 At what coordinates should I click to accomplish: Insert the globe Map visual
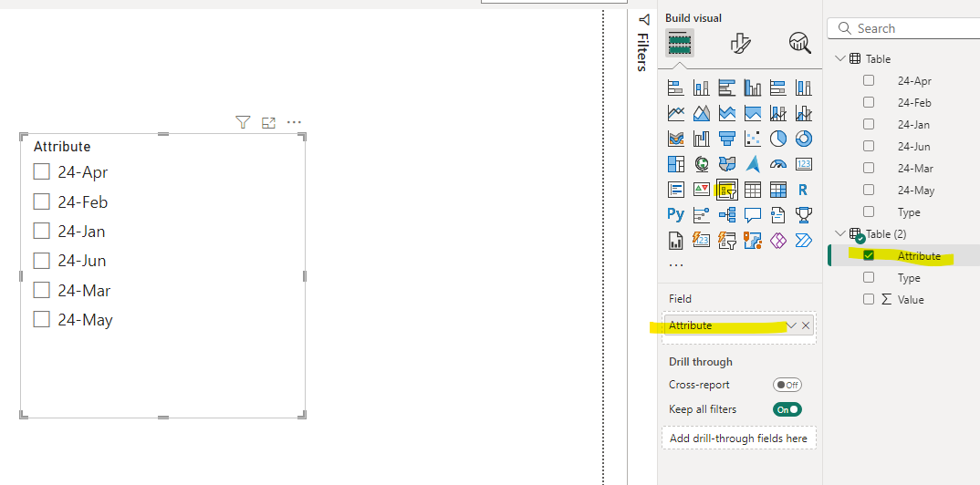pos(702,163)
